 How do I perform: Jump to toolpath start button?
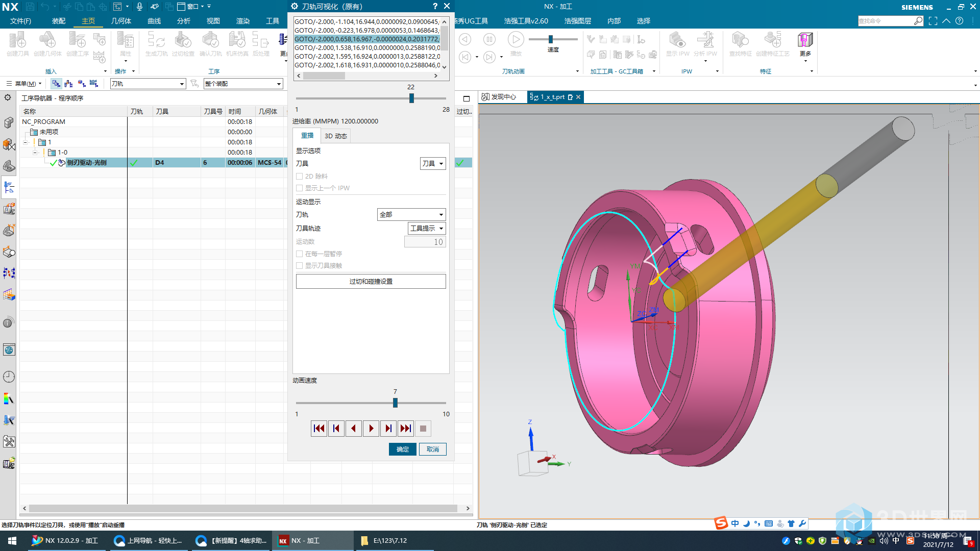coord(319,429)
